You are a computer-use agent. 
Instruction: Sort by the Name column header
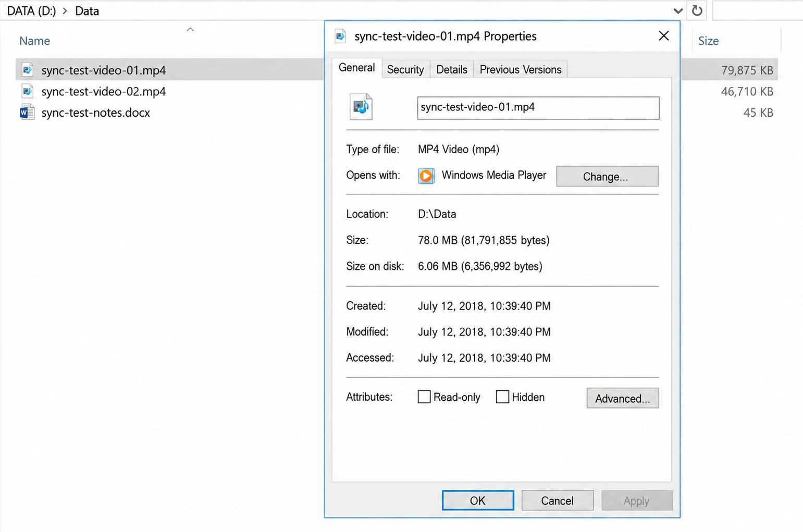[34, 41]
